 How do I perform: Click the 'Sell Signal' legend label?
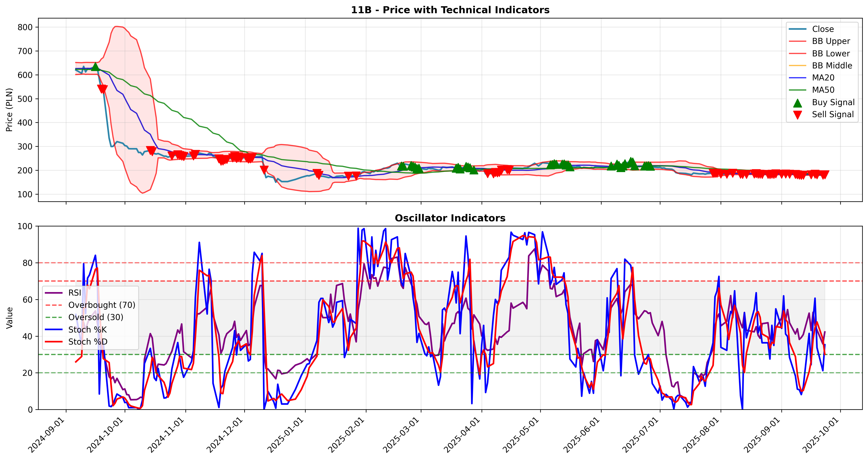pos(833,114)
